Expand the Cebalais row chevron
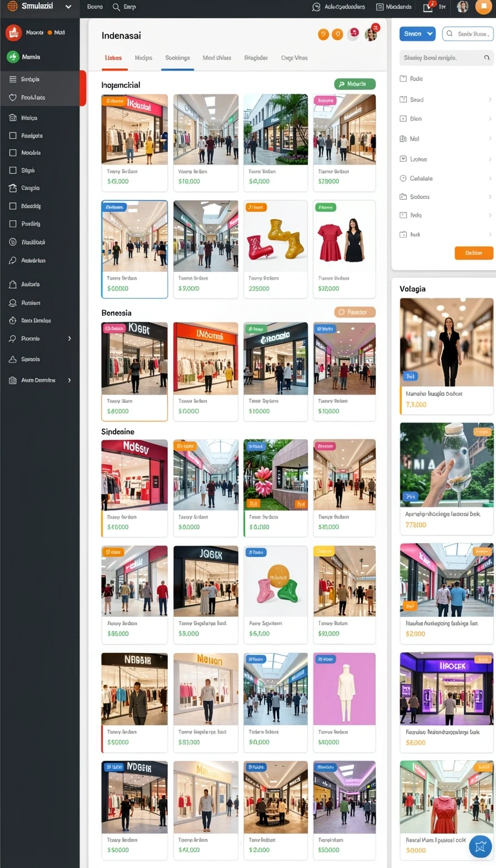Screen dimensions: 496x868 coord(490,178)
